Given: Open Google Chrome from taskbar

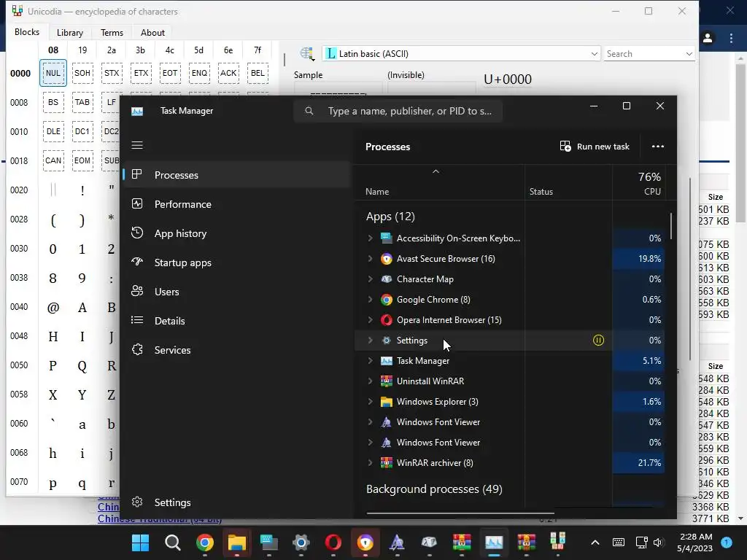Looking at the screenshot, I should point(205,542).
